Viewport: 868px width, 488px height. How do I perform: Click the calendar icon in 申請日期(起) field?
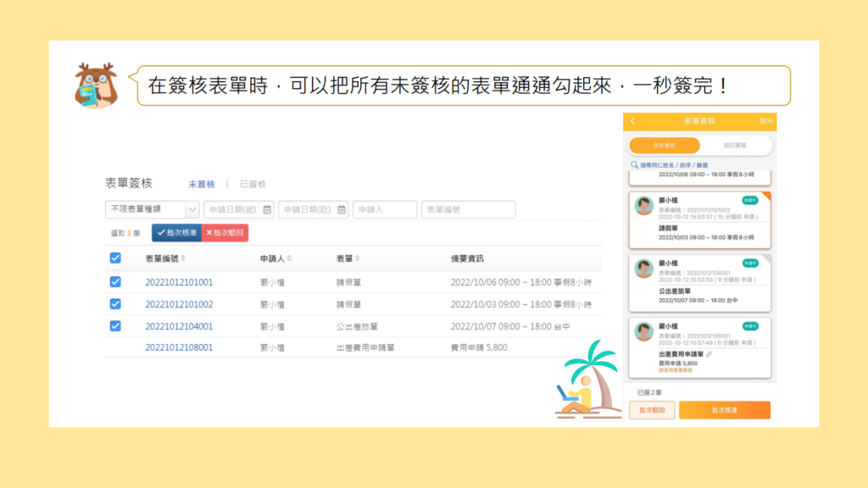tap(267, 209)
